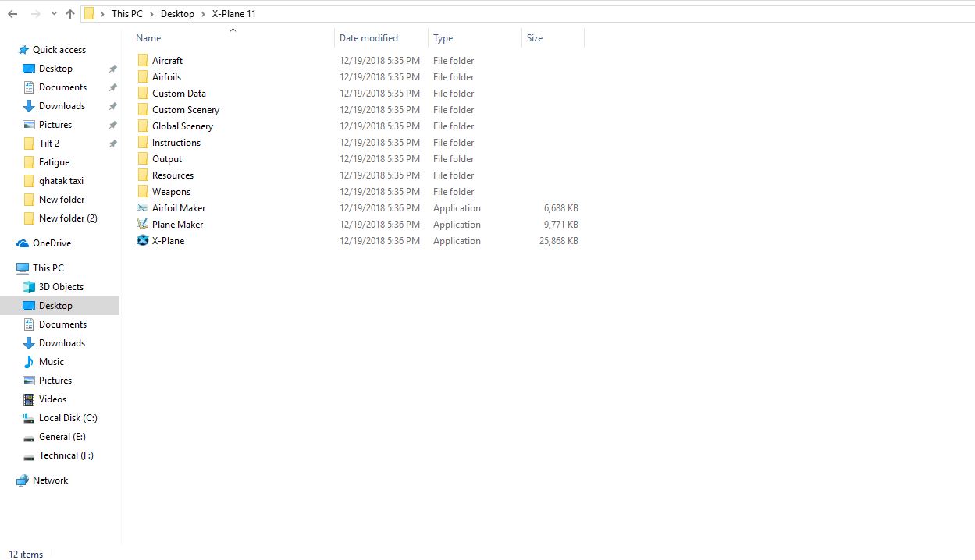Sort by Size column header

click(x=535, y=38)
